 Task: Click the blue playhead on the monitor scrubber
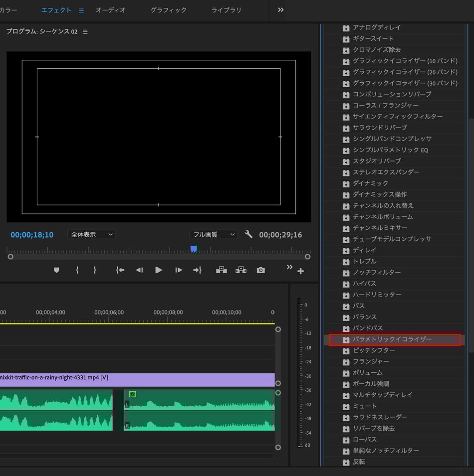coord(194,249)
